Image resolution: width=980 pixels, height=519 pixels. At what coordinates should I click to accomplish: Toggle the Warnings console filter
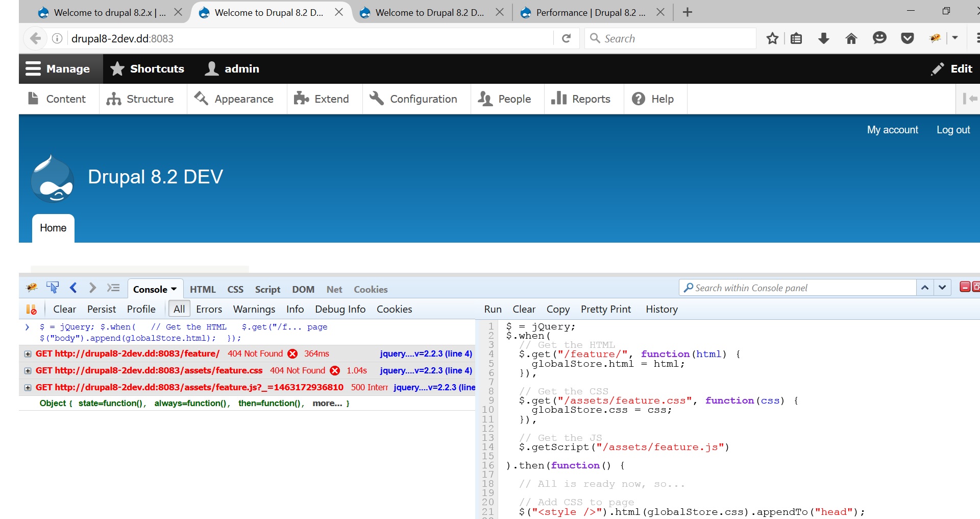254,309
